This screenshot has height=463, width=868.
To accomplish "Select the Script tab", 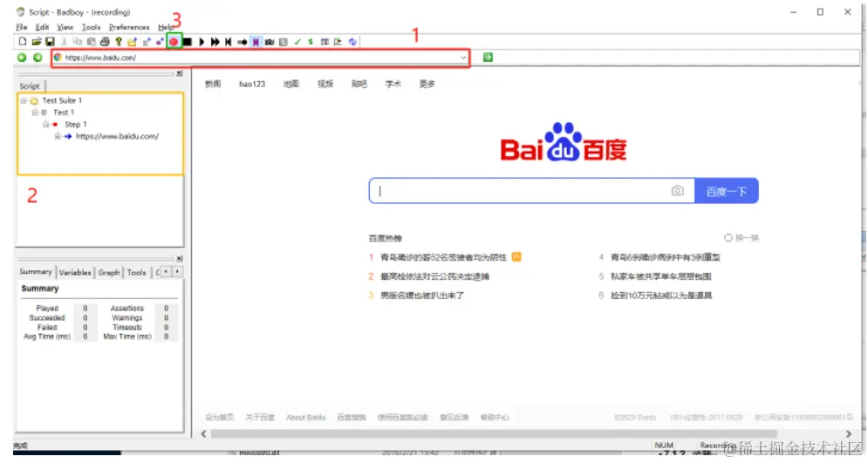I will (30, 86).
